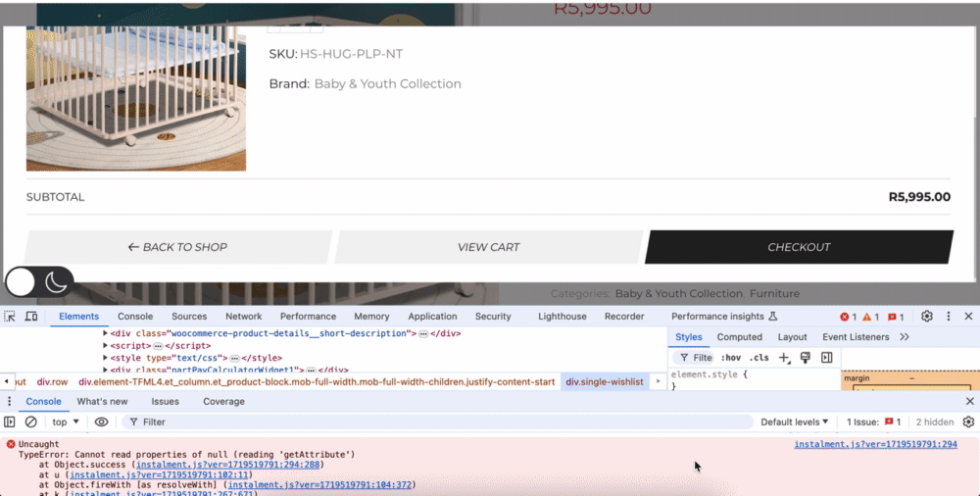Screen dimensions: 980x496
Task: Toggle the element classes .cls button
Action: 759,358
